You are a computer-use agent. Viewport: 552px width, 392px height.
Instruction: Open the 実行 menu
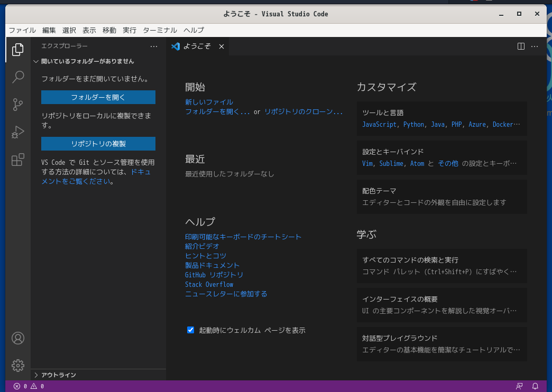(129, 30)
